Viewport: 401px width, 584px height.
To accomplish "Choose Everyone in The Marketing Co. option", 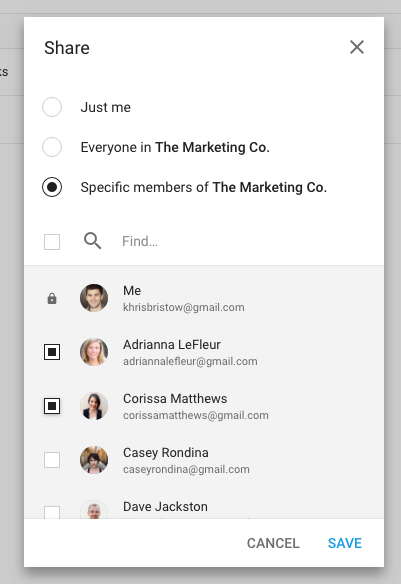I will click(52, 147).
